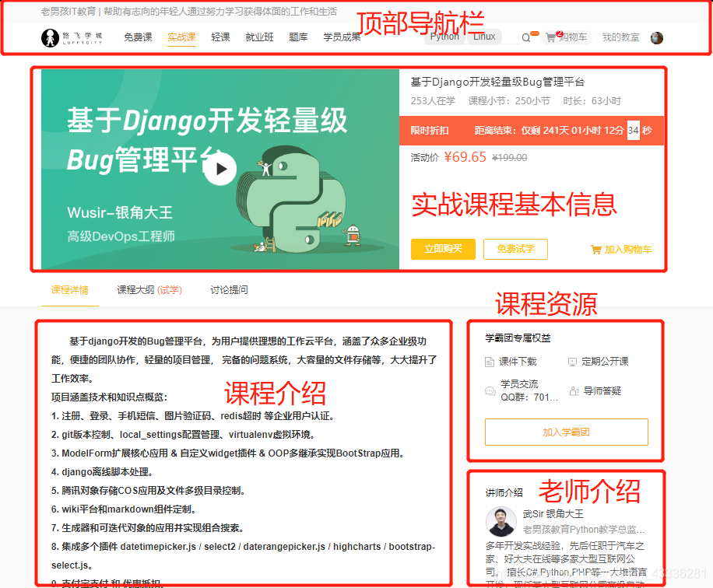Click the Python tag button
Viewport: 713px width, 588px height.
tap(444, 37)
